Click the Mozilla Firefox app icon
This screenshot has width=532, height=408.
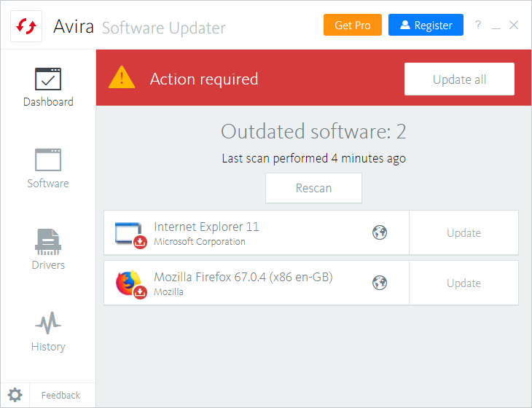130,283
